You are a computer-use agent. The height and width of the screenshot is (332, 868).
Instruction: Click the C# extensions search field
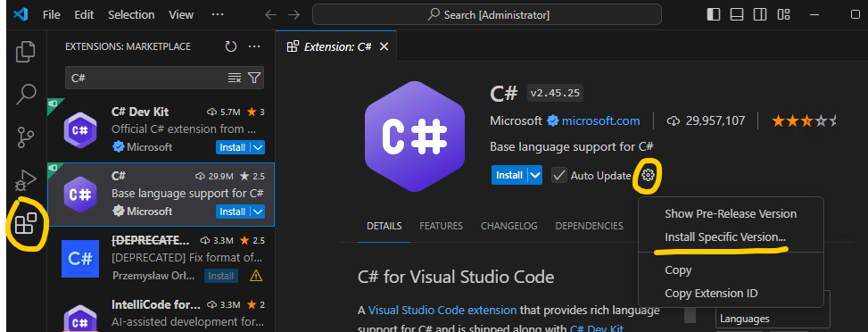(x=146, y=78)
